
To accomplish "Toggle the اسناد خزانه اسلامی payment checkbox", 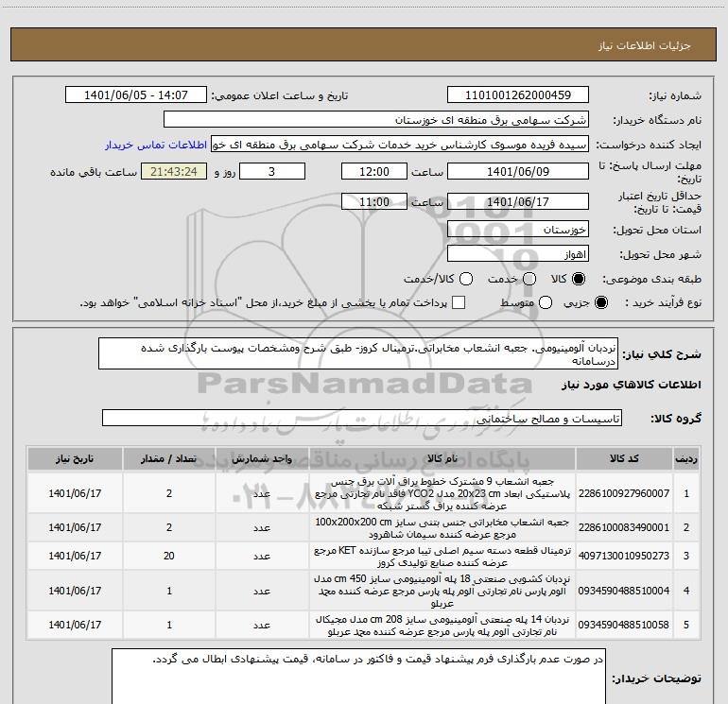I will (459, 302).
